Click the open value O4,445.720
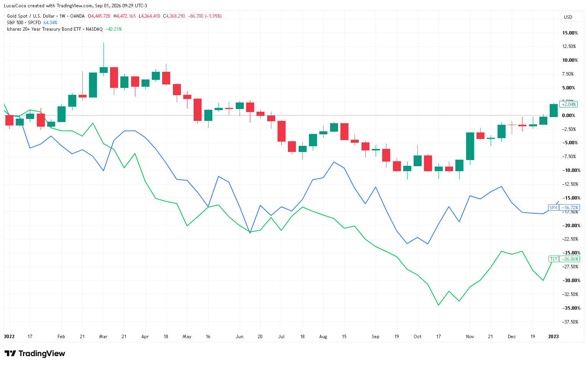The height and width of the screenshot is (365, 588). pos(99,16)
